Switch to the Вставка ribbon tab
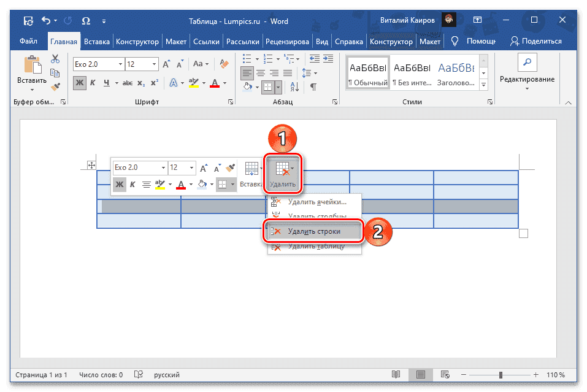 click(x=97, y=42)
